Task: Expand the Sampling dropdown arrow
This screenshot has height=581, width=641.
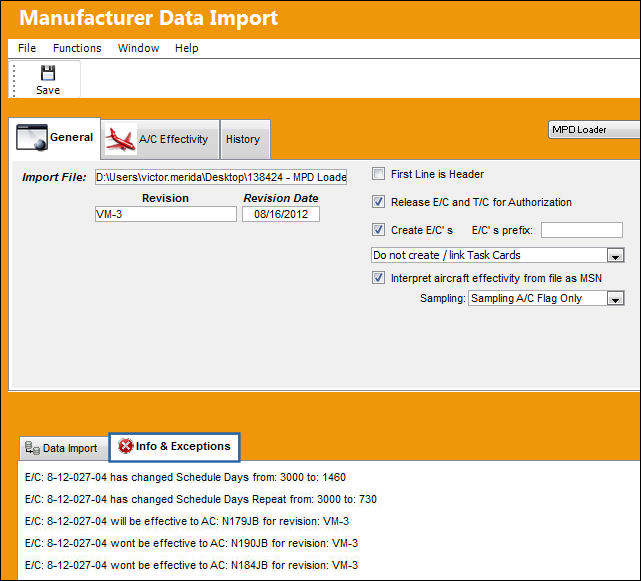Action: (x=615, y=298)
